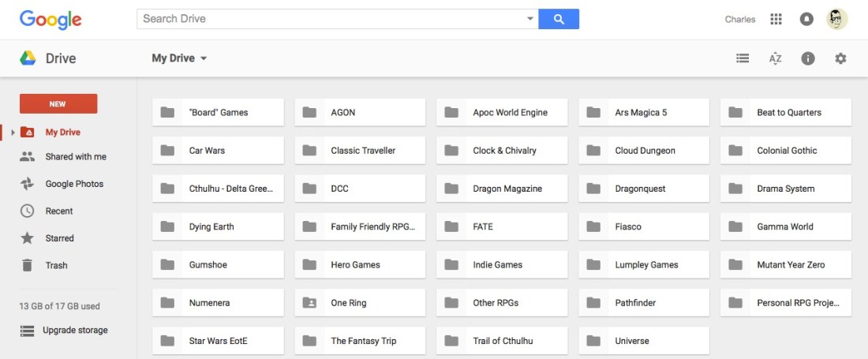The width and height of the screenshot is (868, 359).
Task: Expand the search options dropdown arrow
Action: click(529, 19)
